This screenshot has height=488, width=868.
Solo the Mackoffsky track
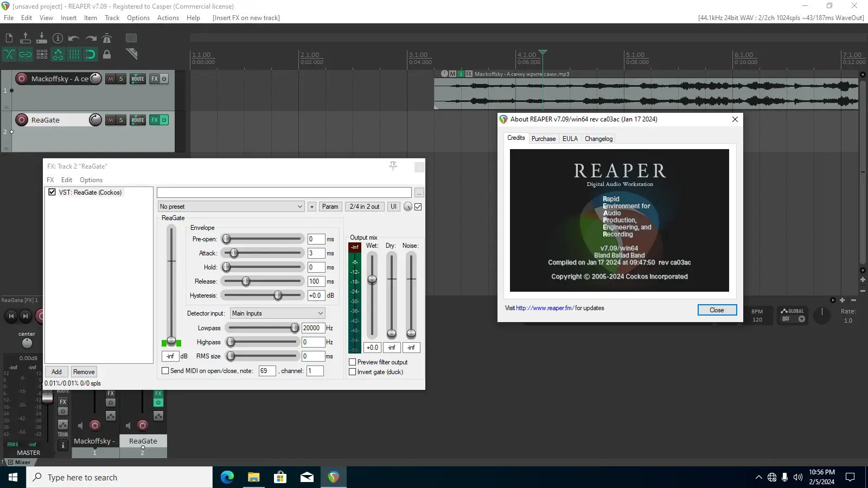[x=121, y=79]
